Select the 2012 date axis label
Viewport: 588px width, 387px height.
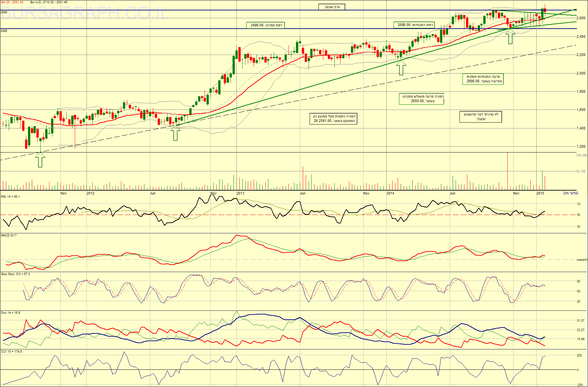click(90, 193)
